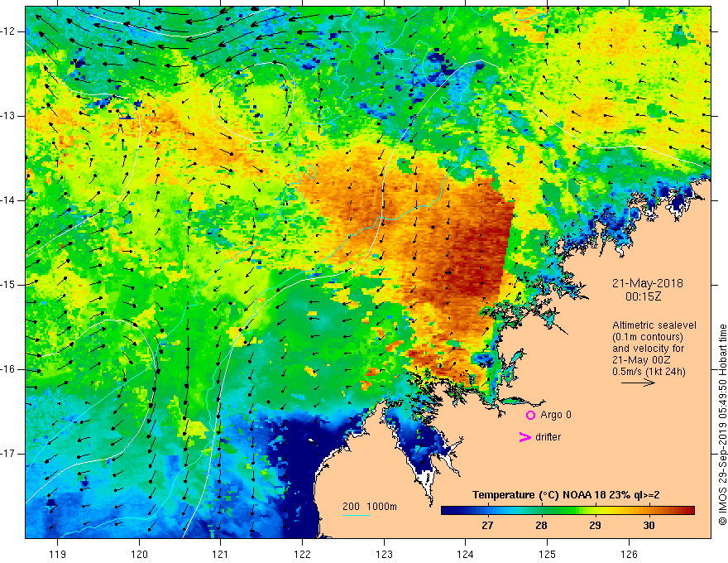
Task: Click the 27 tick label under color bar
Action: (x=487, y=526)
